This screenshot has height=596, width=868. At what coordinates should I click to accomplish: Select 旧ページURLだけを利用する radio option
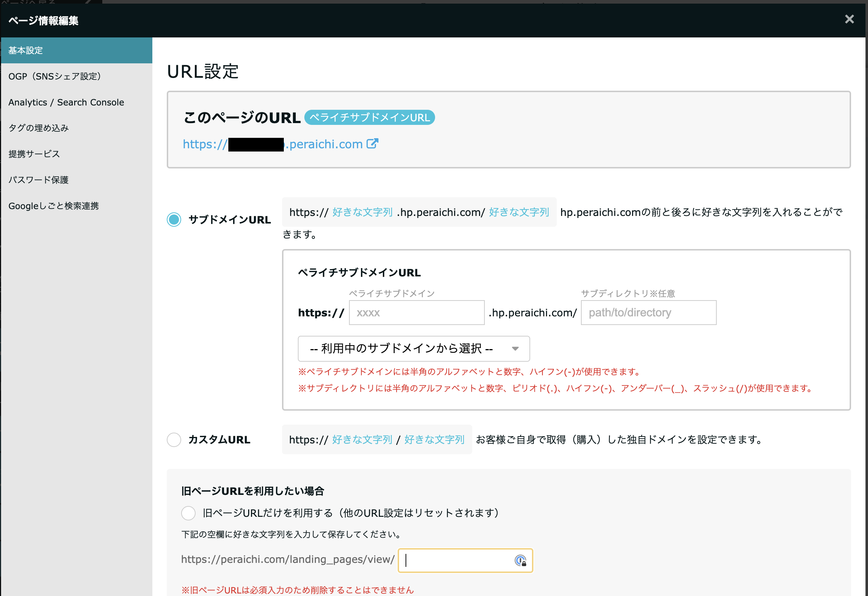tap(188, 513)
